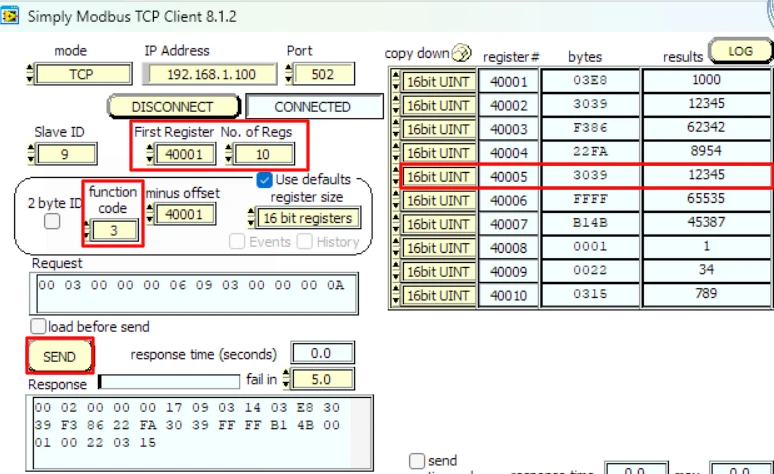Click results cell 45387
Viewport: 774px width, 474px height.
point(707,222)
